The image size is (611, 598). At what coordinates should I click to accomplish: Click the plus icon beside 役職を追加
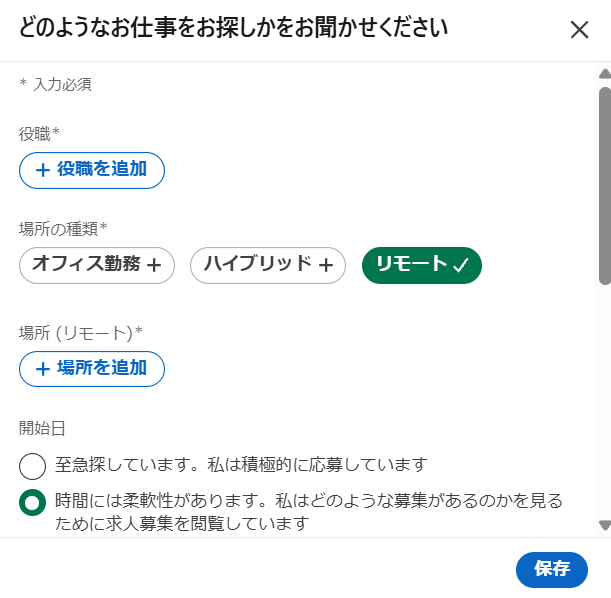pyautogui.click(x=42, y=170)
